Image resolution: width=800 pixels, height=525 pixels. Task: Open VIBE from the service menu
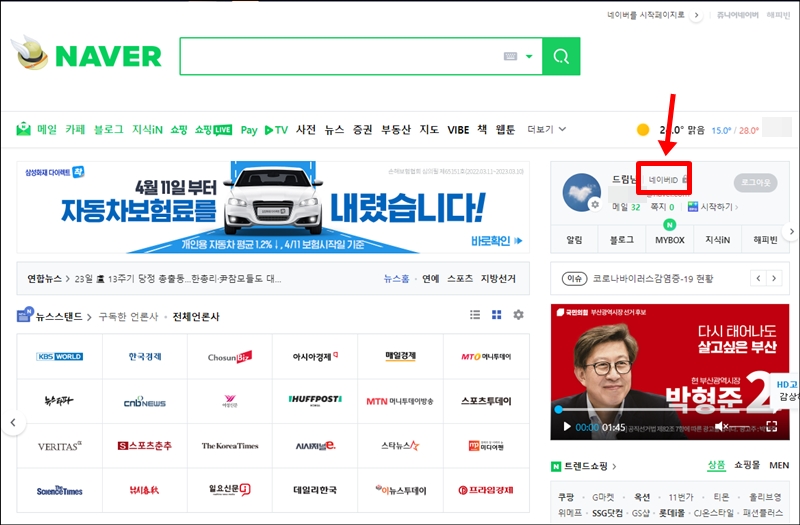458,130
